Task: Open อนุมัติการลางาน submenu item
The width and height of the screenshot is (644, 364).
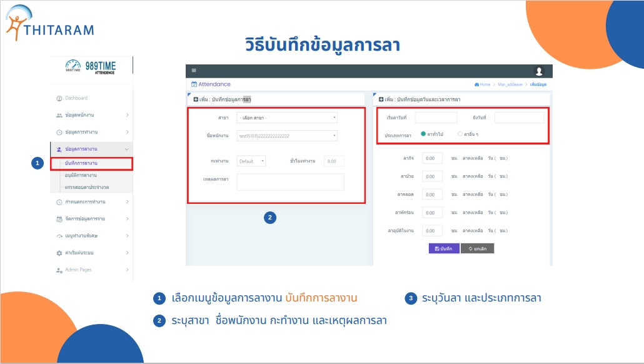Action: pos(86,176)
